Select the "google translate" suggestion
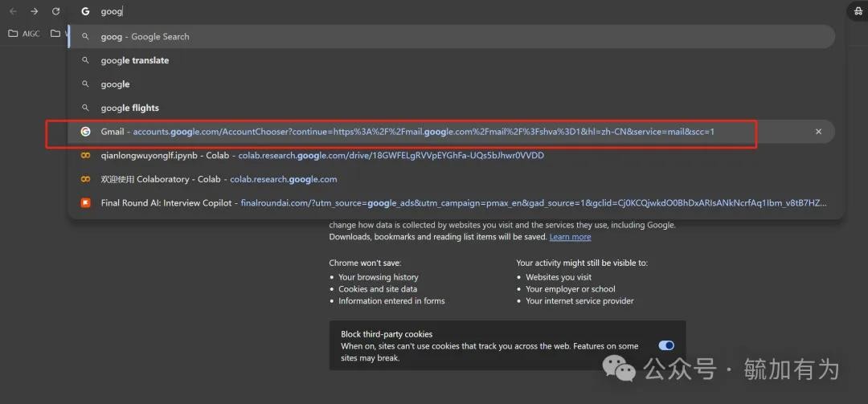The height and width of the screenshot is (404, 868). tap(134, 60)
